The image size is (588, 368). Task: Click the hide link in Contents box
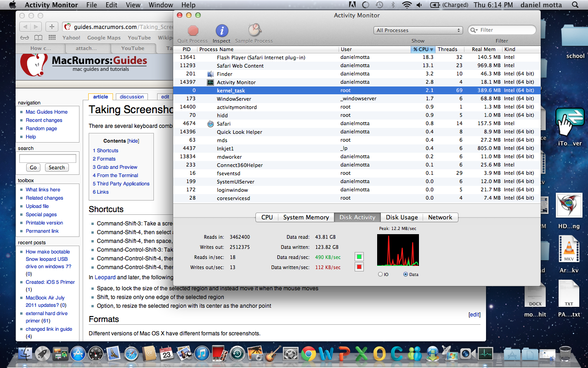coord(133,141)
